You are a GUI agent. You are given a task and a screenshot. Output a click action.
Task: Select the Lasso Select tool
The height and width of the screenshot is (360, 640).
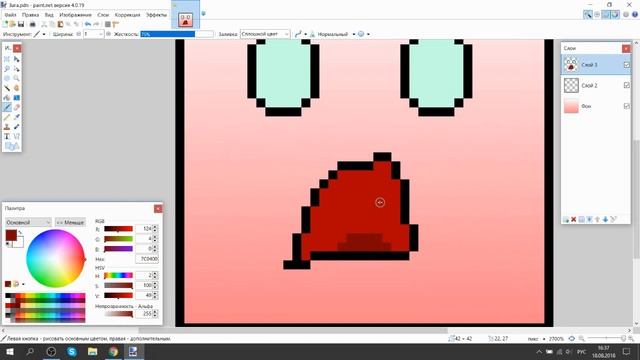tap(7, 69)
